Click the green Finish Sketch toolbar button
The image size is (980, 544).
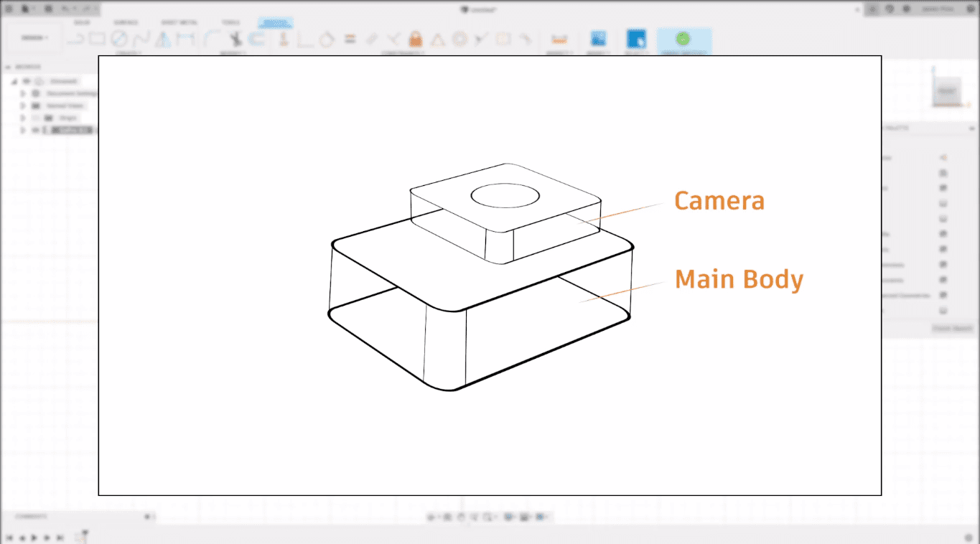click(x=683, y=38)
